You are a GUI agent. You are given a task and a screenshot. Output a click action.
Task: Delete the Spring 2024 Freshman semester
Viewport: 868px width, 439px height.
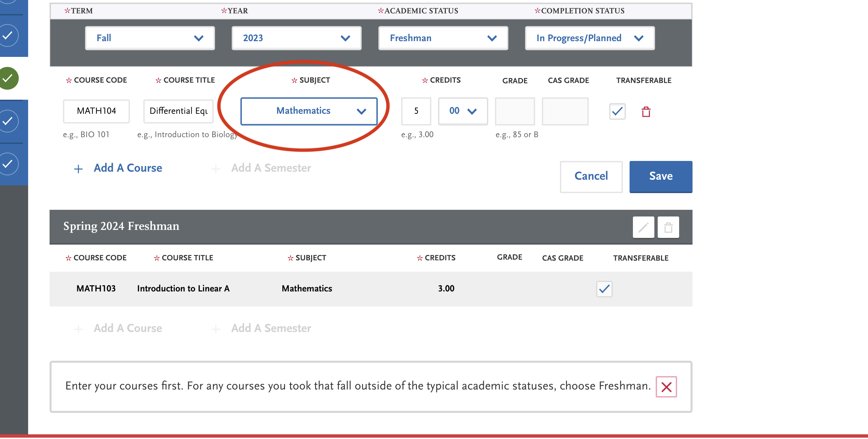(x=668, y=228)
